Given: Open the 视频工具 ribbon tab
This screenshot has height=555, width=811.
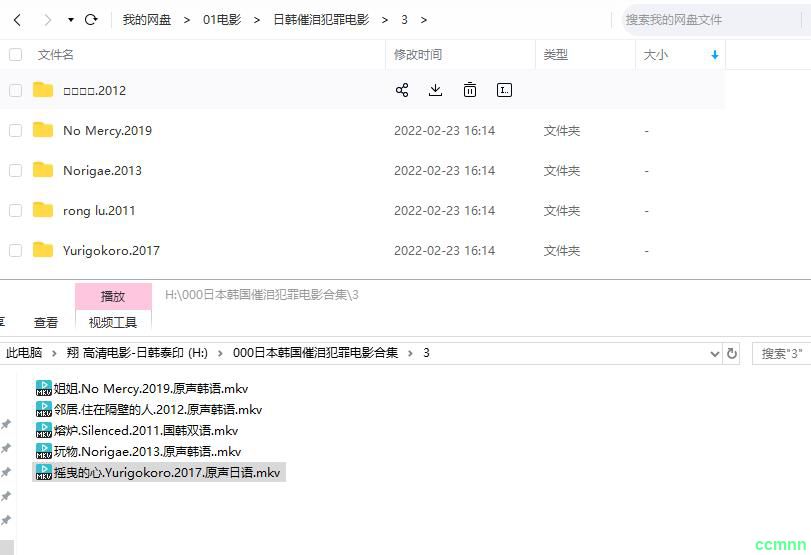Looking at the screenshot, I should tap(113, 322).
